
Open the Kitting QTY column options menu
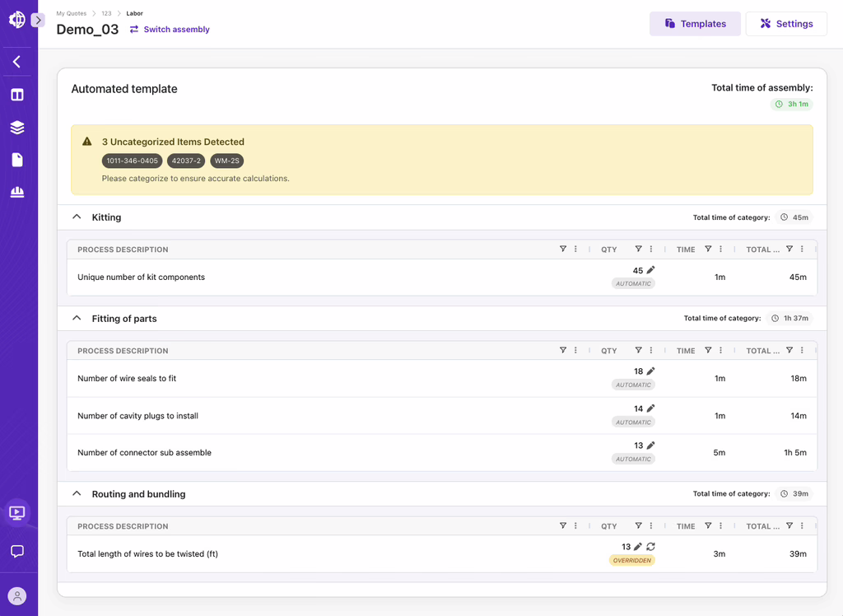[651, 250]
